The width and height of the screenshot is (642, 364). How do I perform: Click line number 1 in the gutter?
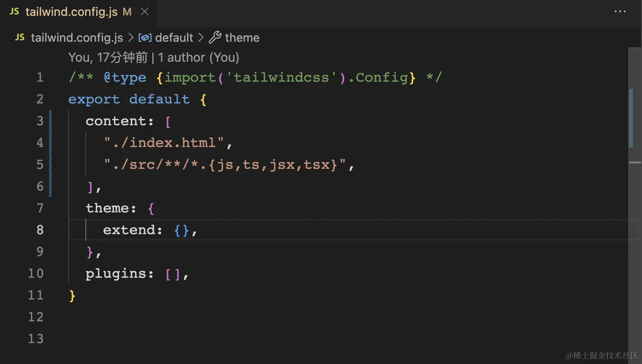(x=40, y=78)
